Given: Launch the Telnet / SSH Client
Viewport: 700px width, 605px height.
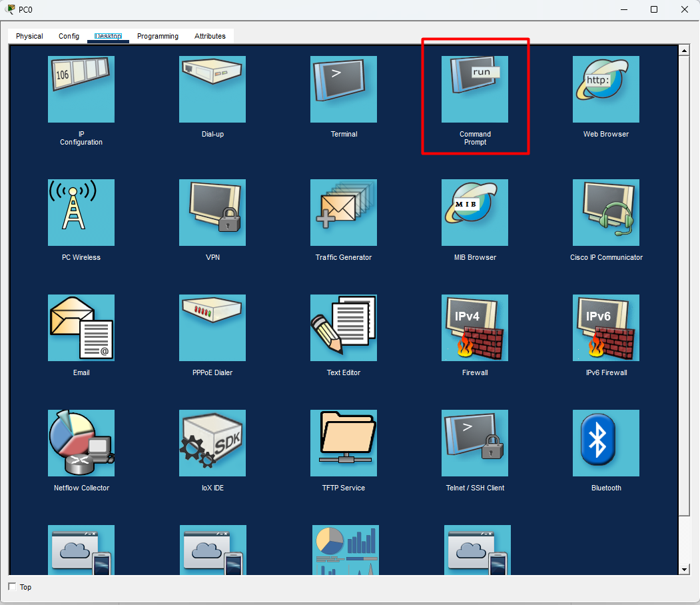Looking at the screenshot, I should click(475, 443).
